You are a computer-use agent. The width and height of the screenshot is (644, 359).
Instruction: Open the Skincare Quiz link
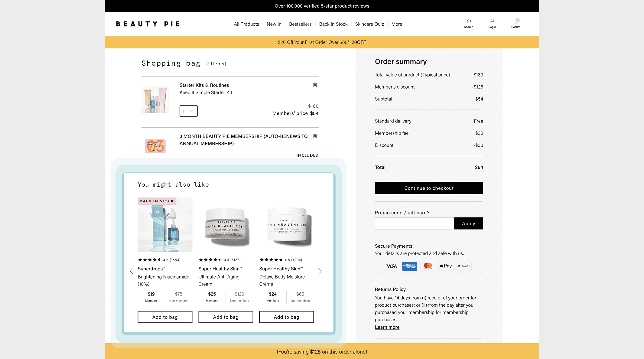point(369,24)
